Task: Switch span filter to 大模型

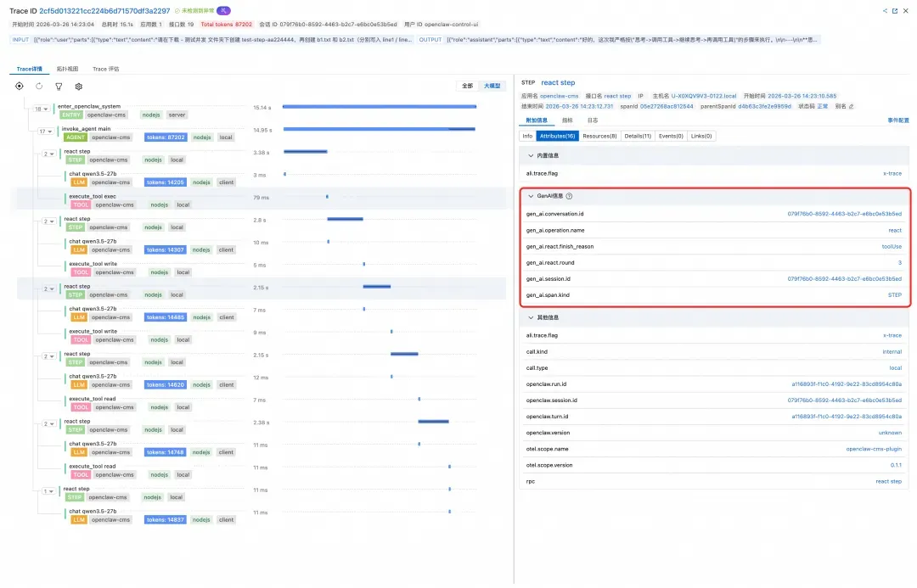Action: coord(492,86)
